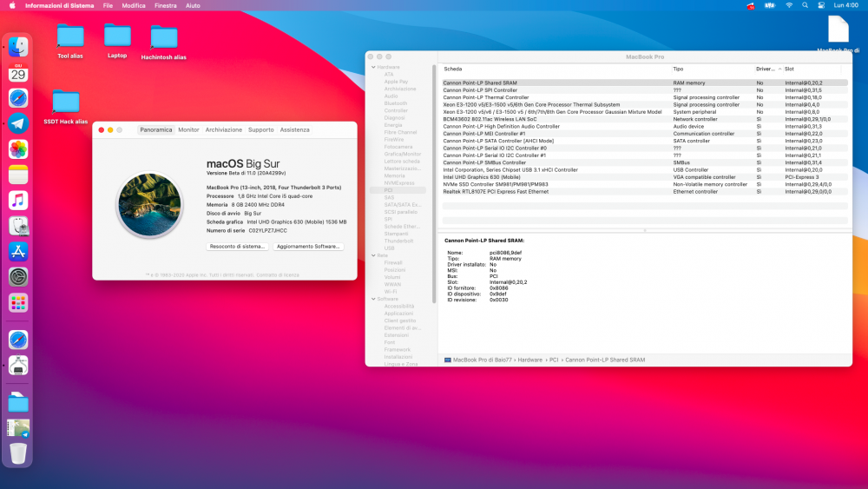Open the Contratto di licenza link
Image resolution: width=868 pixels, height=489 pixels.
(278, 274)
